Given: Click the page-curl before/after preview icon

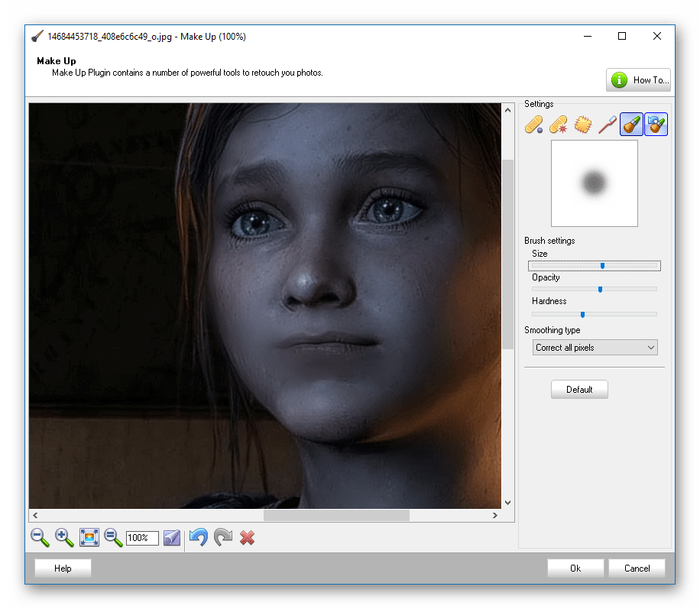Looking at the screenshot, I should 172,538.
